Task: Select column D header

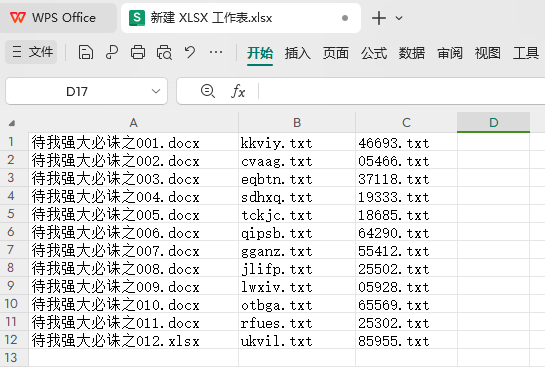Action: pos(493,122)
